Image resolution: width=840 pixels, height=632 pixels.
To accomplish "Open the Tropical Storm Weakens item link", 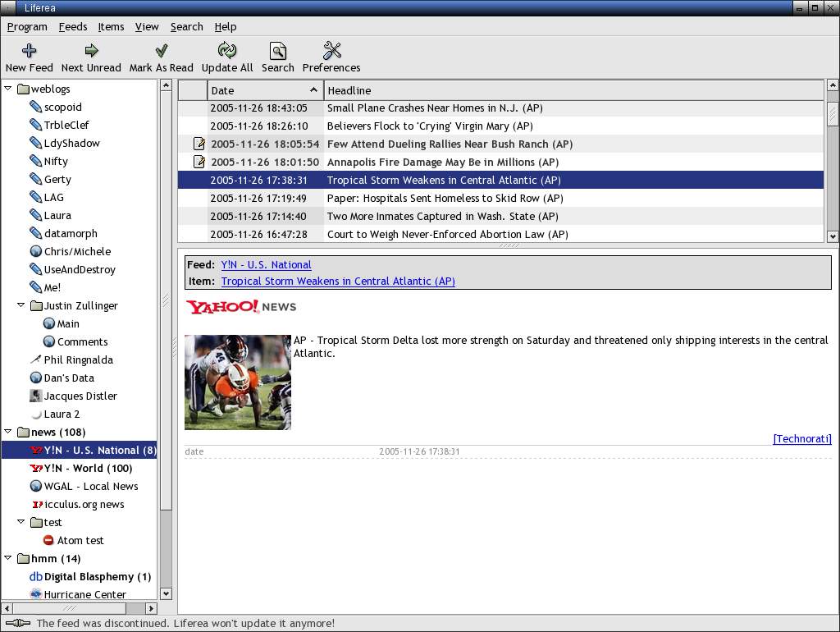I will click(338, 281).
